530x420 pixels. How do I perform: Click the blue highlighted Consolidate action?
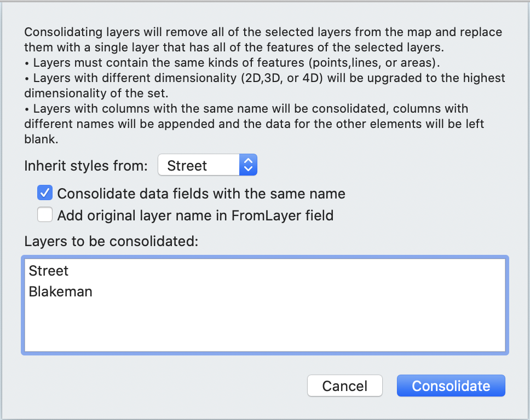(451, 386)
